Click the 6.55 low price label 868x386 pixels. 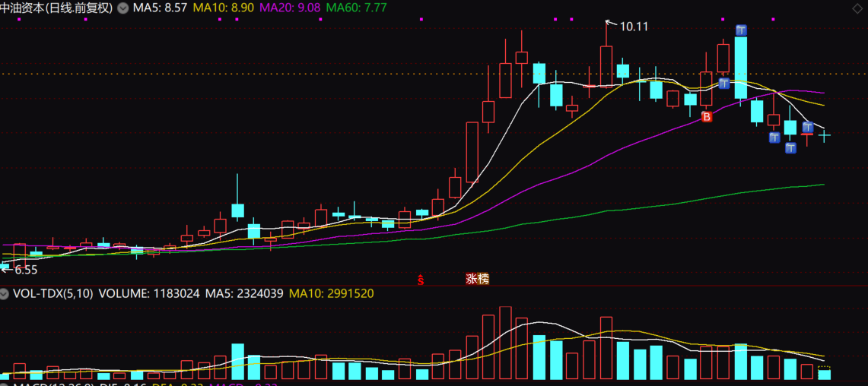coord(25,270)
